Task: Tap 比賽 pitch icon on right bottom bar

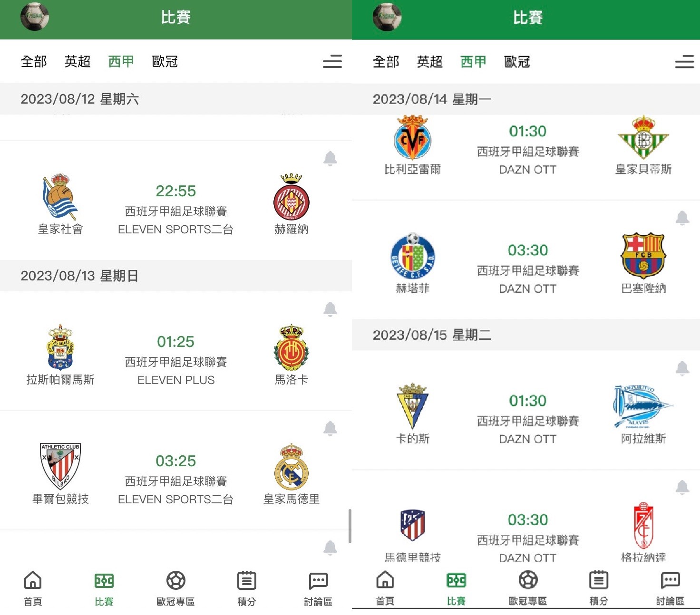Action: click(x=456, y=580)
